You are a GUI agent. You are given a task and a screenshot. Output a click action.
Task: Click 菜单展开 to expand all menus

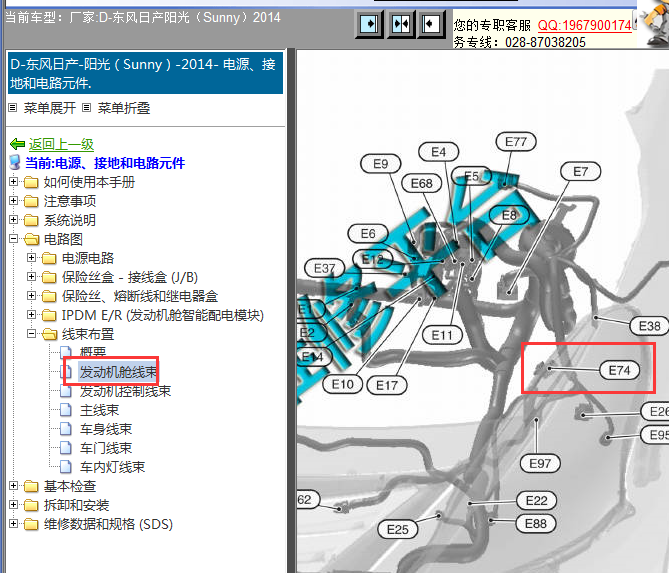[x=50, y=108]
